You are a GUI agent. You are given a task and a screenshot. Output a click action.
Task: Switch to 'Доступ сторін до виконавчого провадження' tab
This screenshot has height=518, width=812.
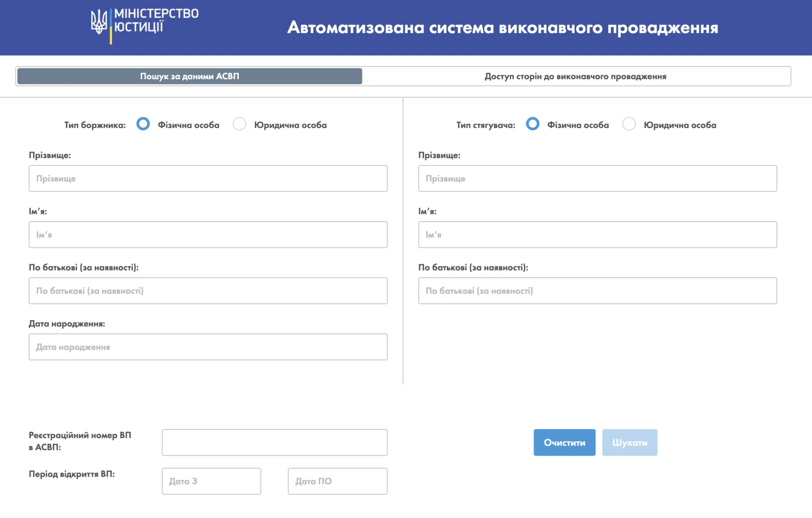[575, 76]
